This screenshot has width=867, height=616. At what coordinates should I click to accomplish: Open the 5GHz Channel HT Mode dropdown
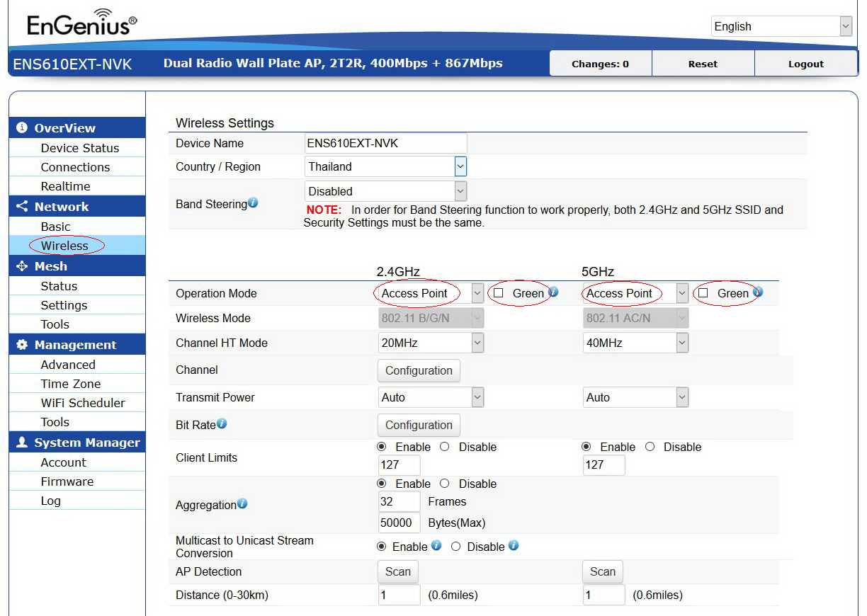(x=635, y=343)
